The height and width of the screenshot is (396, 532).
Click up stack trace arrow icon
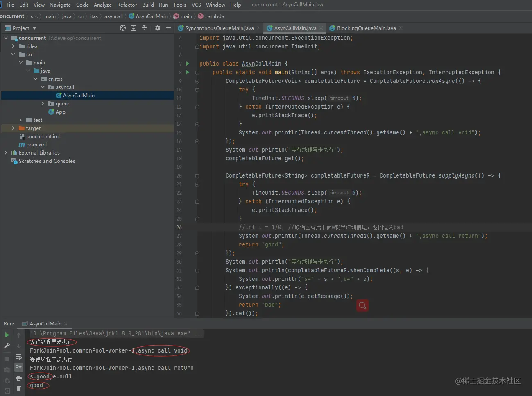tap(19, 335)
